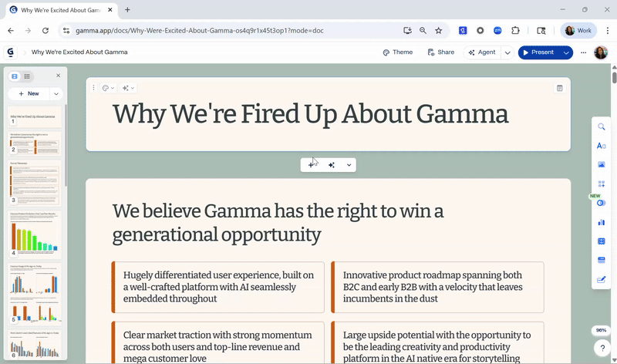Open the Agent dropdown arrow

pos(507,52)
